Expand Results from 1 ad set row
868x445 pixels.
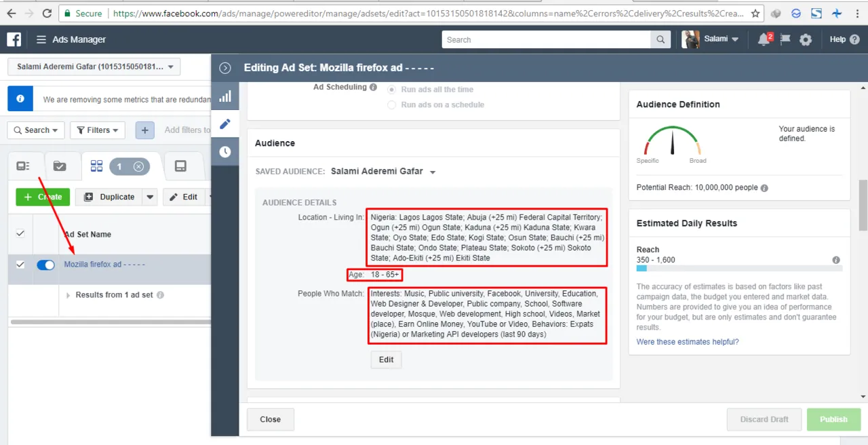coord(68,295)
